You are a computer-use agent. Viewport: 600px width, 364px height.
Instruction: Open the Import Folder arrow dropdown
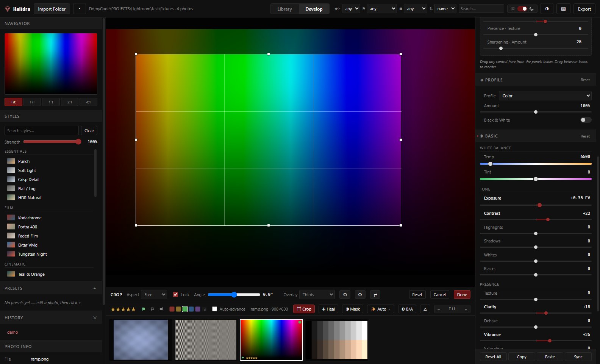coord(79,9)
